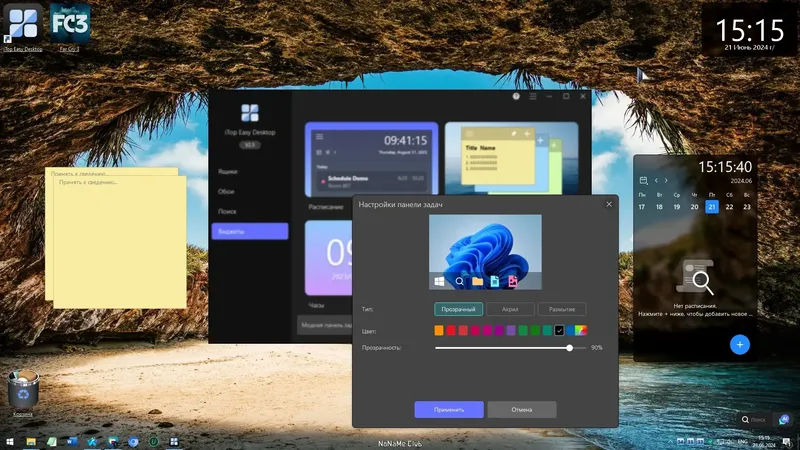Click the taskbar clock showing 15:15

tap(764, 442)
